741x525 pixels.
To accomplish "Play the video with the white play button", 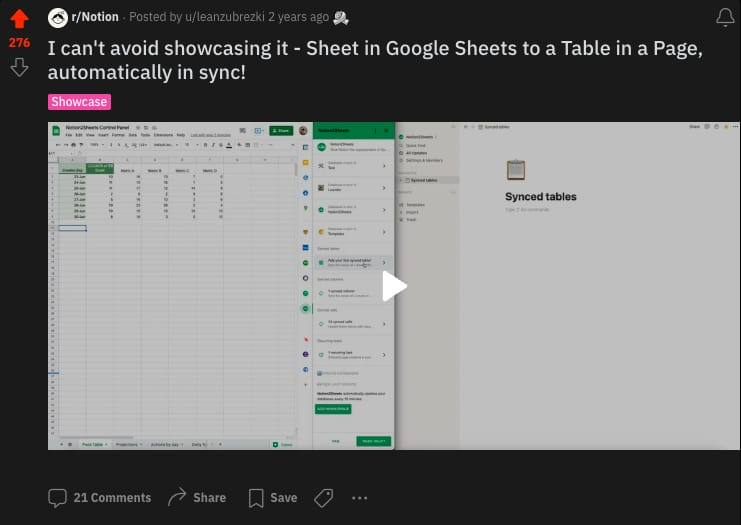I will (394, 286).
